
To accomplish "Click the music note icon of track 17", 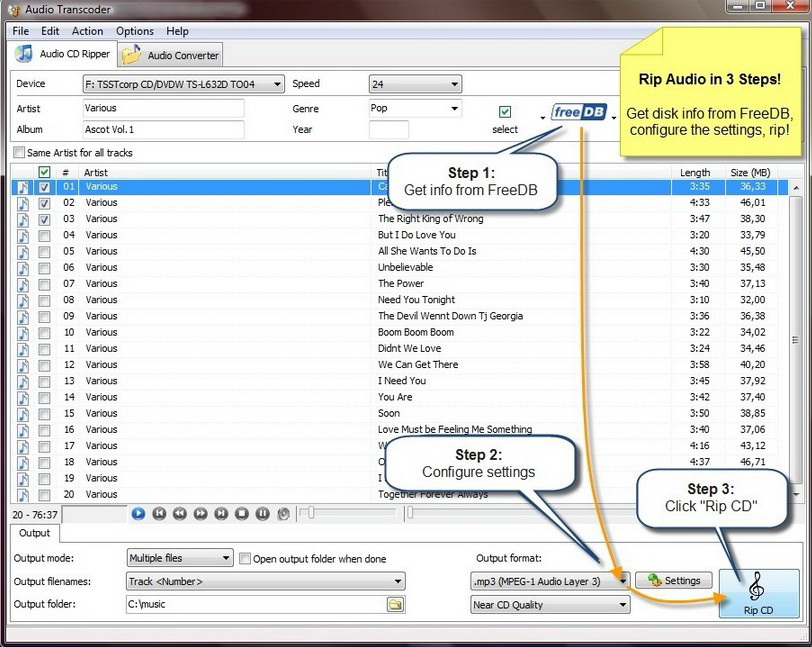I will [x=23, y=447].
